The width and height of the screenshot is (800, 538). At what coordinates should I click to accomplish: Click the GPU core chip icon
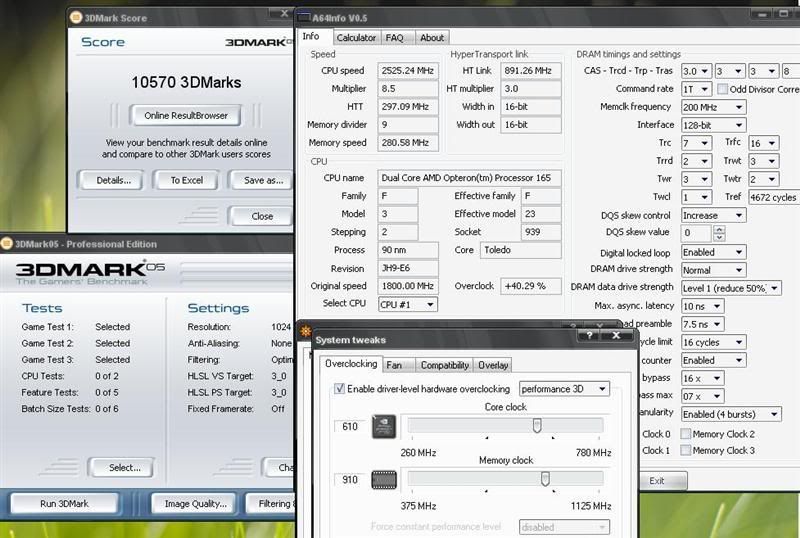click(384, 427)
